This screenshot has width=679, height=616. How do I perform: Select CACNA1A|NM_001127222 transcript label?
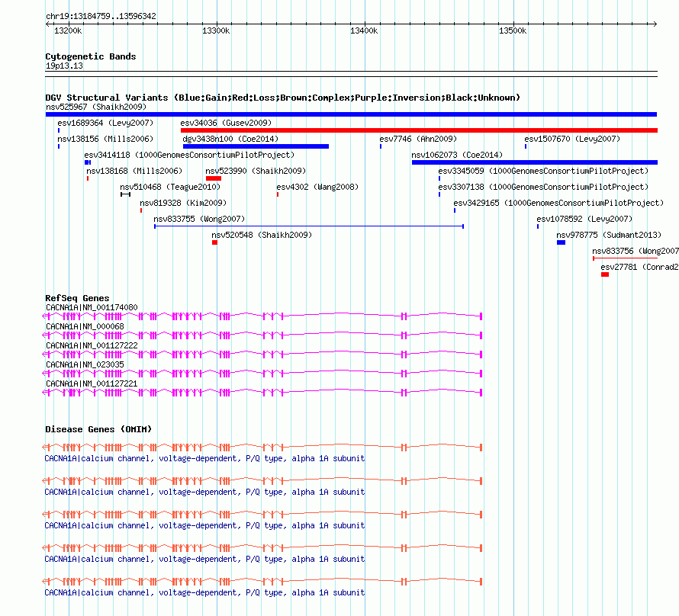click(x=92, y=345)
